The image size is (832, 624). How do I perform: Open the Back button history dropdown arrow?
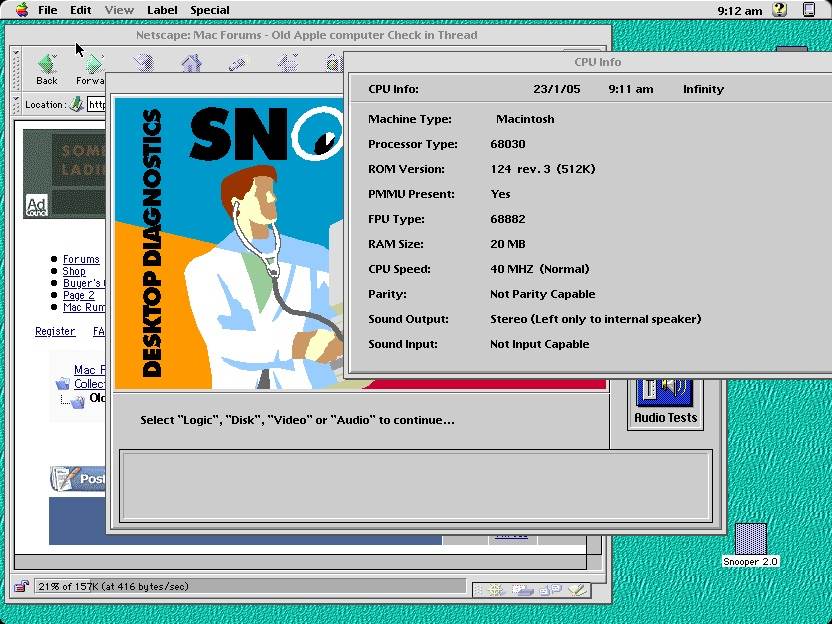pos(55,56)
